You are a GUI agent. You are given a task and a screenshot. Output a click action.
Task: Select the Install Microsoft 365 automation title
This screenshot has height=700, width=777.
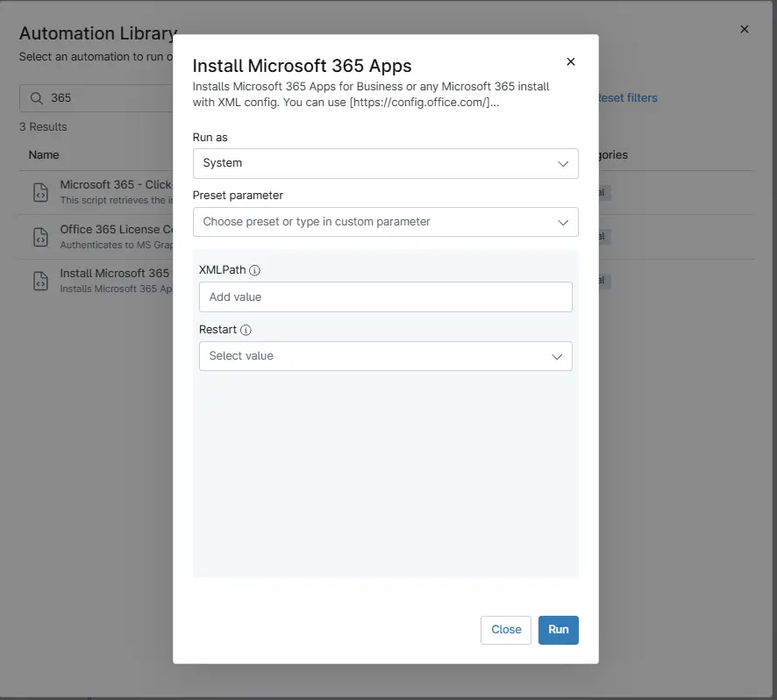click(x=114, y=274)
